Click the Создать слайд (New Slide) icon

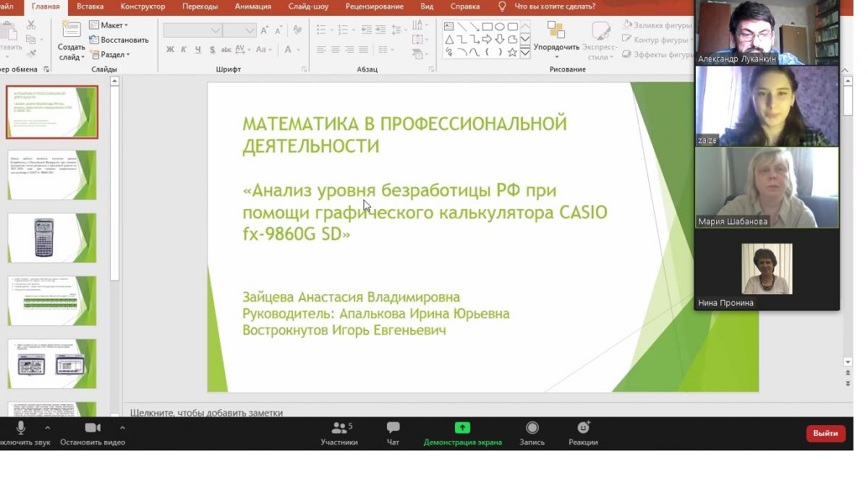click(71, 30)
